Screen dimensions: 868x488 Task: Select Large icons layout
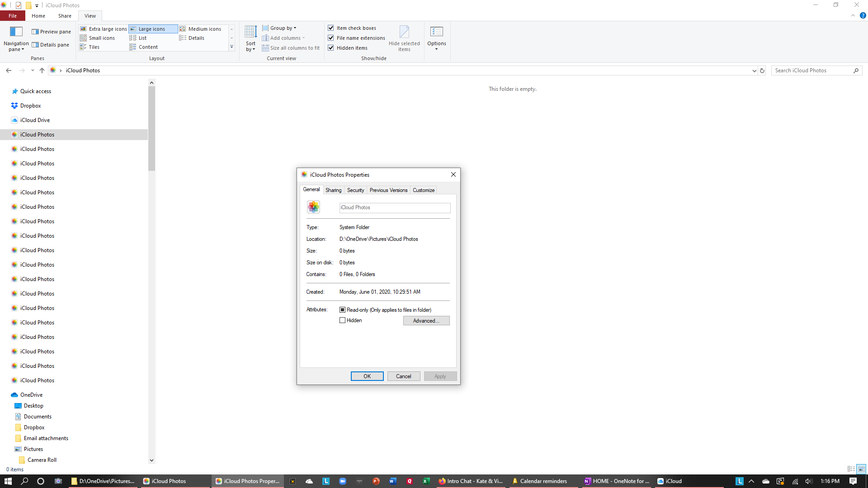pos(152,29)
